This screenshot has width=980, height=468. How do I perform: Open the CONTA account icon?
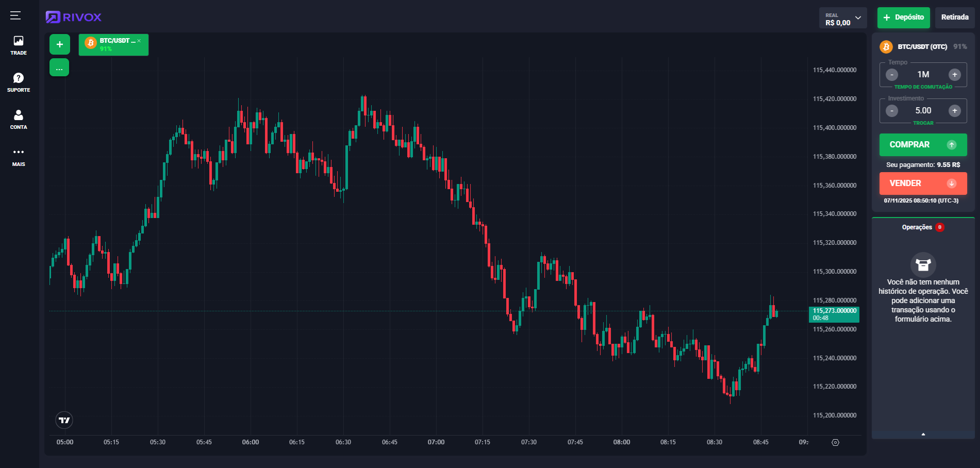18,114
